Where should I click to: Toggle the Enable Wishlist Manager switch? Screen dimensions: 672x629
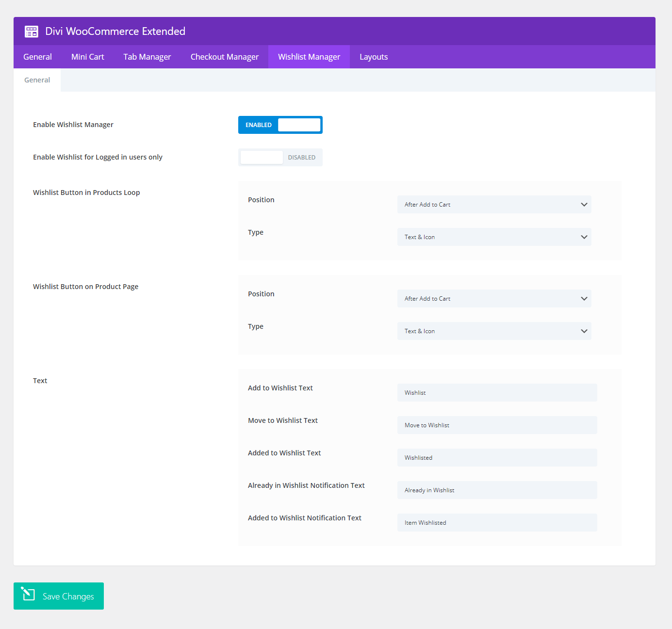pyautogui.click(x=280, y=125)
